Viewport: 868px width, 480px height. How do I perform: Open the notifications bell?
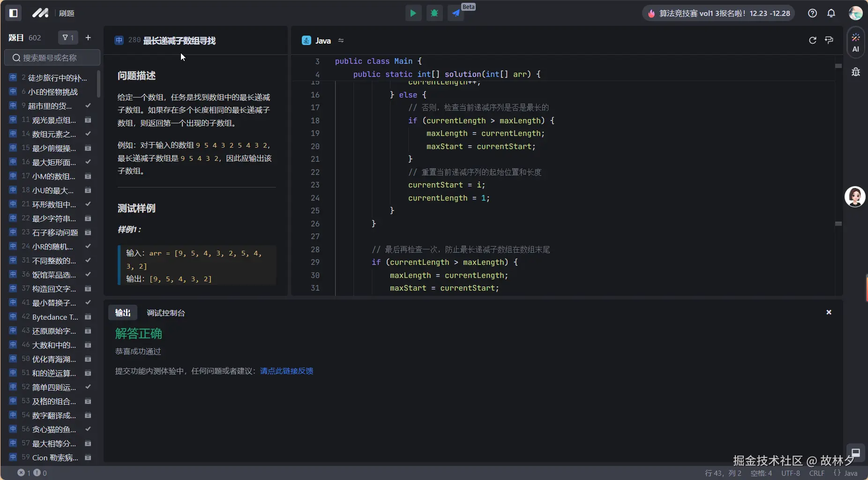point(831,13)
